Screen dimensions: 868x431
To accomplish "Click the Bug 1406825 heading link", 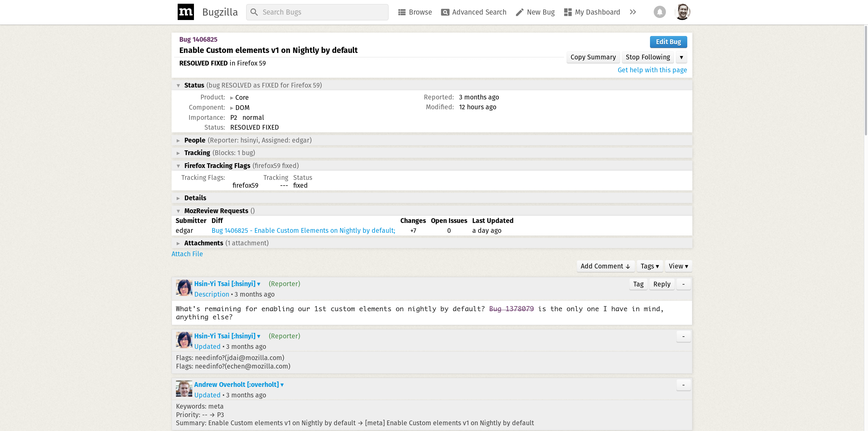I will pos(198,39).
